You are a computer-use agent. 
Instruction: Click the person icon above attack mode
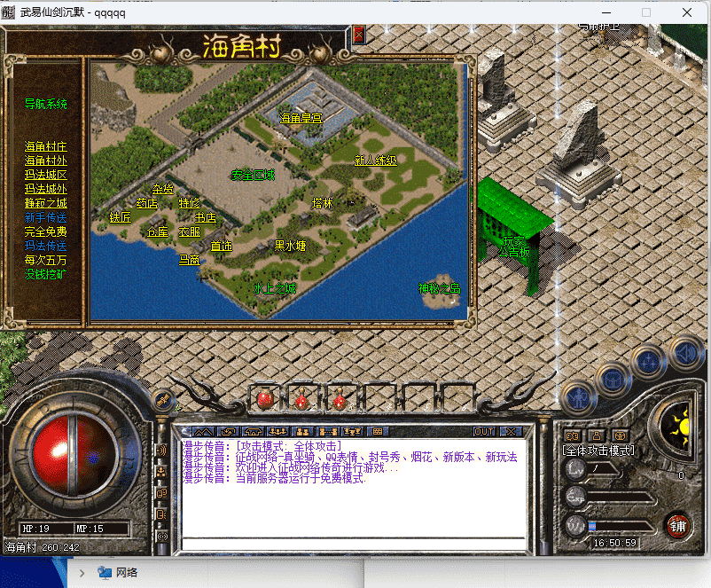[x=597, y=436]
